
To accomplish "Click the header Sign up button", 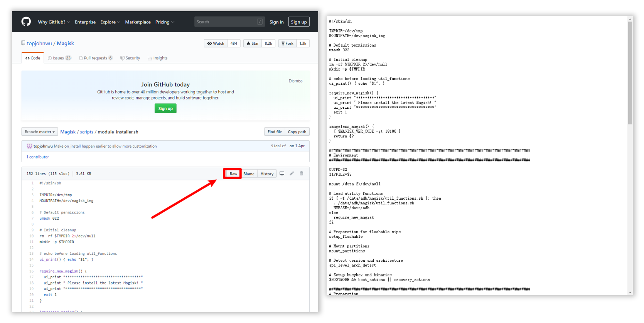I will (299, 22).
